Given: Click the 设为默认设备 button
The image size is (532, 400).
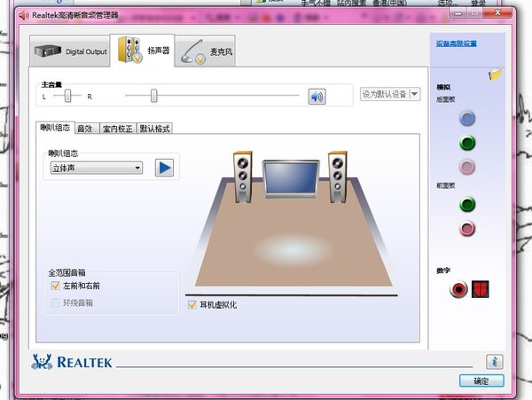Looking at the screenshot, I should pyautogui.click(x=385, y=94).
